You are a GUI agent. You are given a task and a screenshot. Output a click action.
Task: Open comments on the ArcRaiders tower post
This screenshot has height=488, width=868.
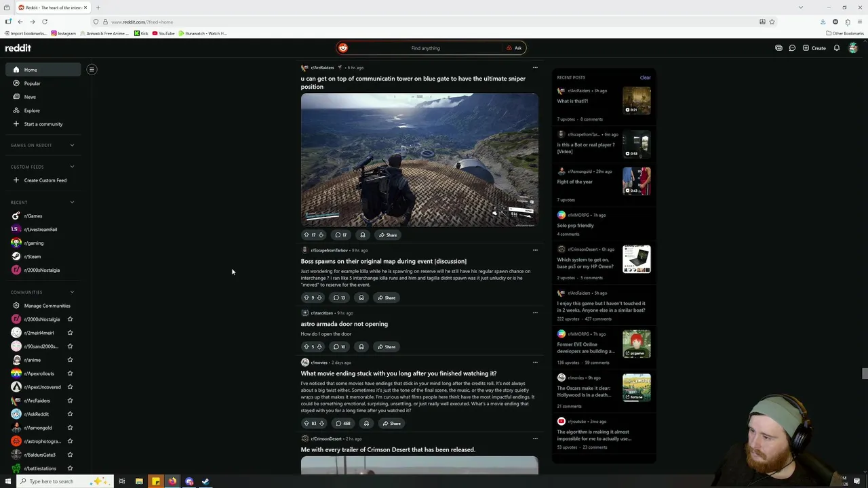pyautogui.click(x=340, y=235)
